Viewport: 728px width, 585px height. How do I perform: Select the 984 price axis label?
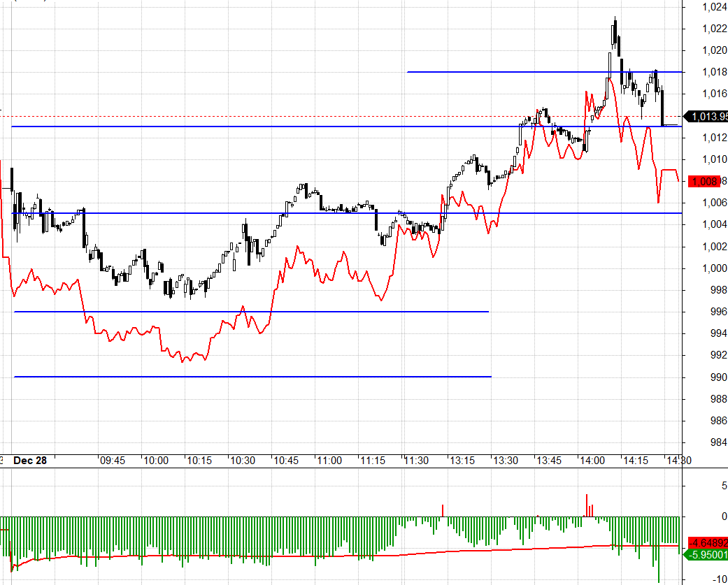(719, 442)
